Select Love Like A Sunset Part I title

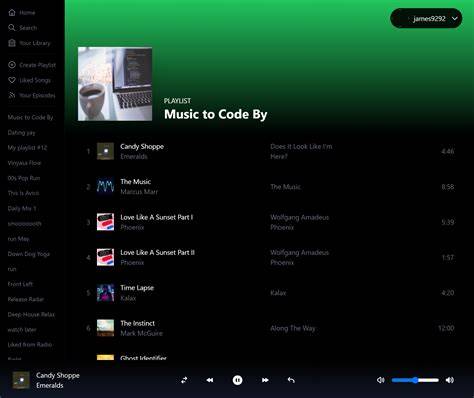[157, 217]
